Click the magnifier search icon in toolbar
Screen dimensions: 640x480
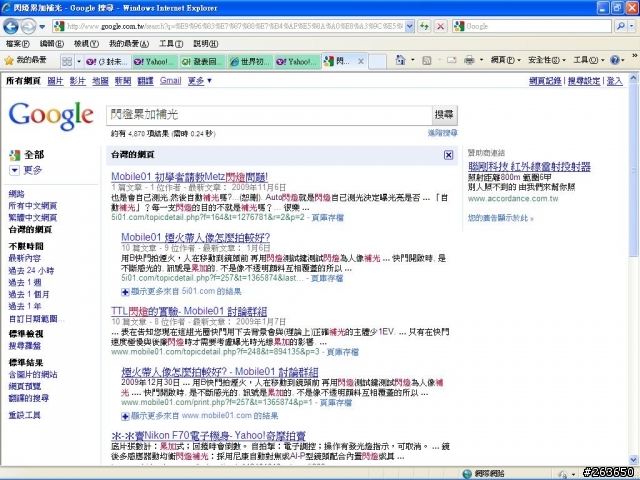click(x=620, y=27)
